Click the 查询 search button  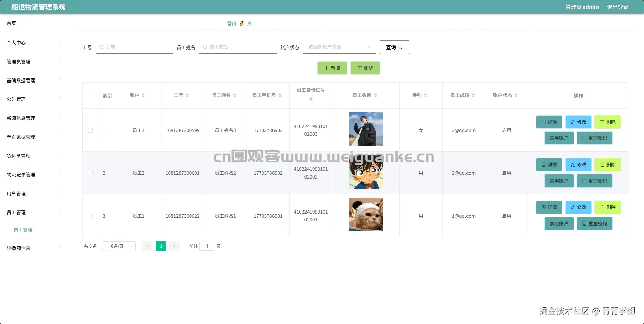click(x=394, y=47)
